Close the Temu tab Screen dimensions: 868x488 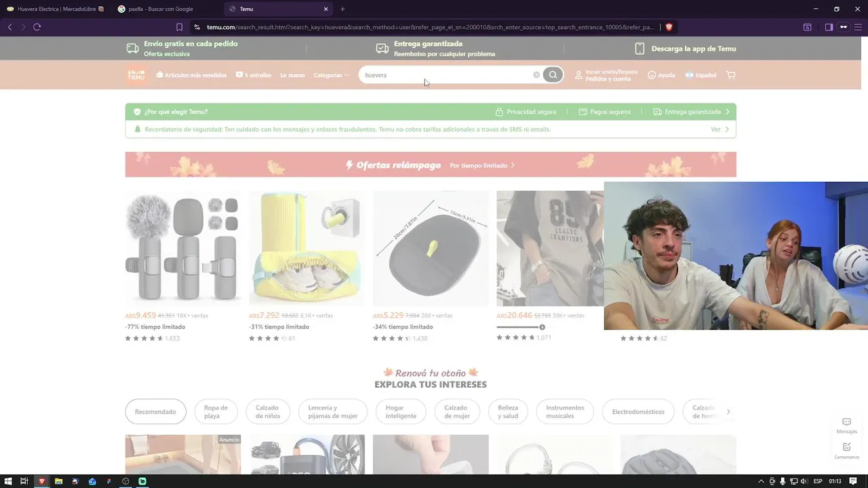326,9
